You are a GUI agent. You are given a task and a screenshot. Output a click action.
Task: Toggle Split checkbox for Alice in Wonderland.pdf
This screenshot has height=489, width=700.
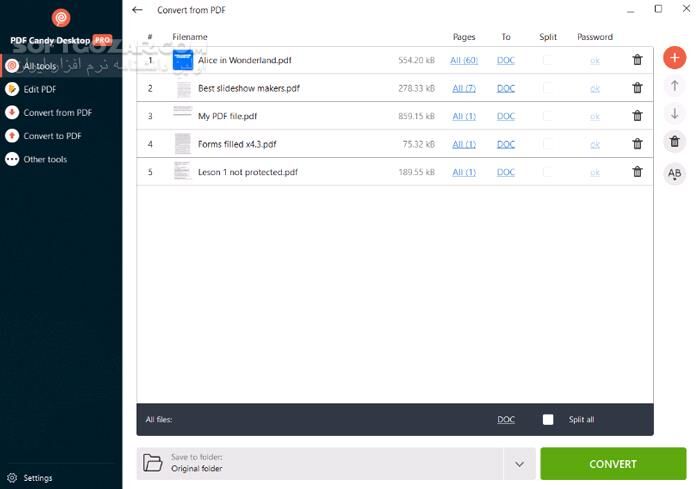[x=547, y=60]
